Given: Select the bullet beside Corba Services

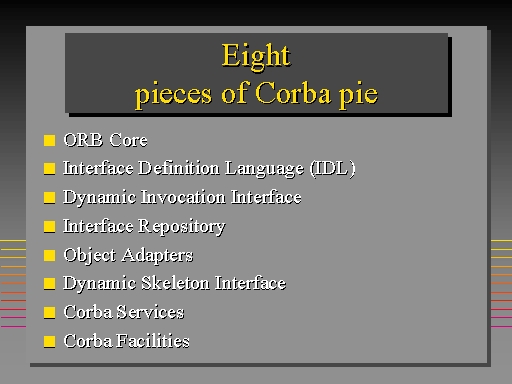Looking at the screenshot, I should (x=49, y=312).
